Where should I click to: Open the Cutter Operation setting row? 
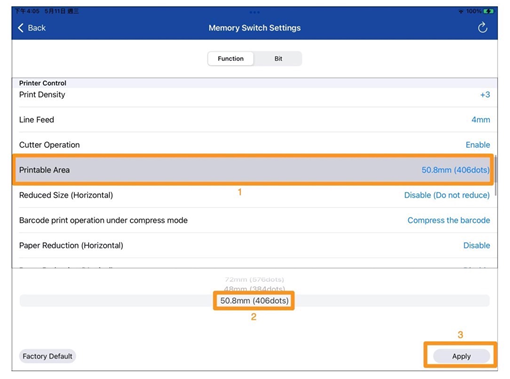point(254,145)
